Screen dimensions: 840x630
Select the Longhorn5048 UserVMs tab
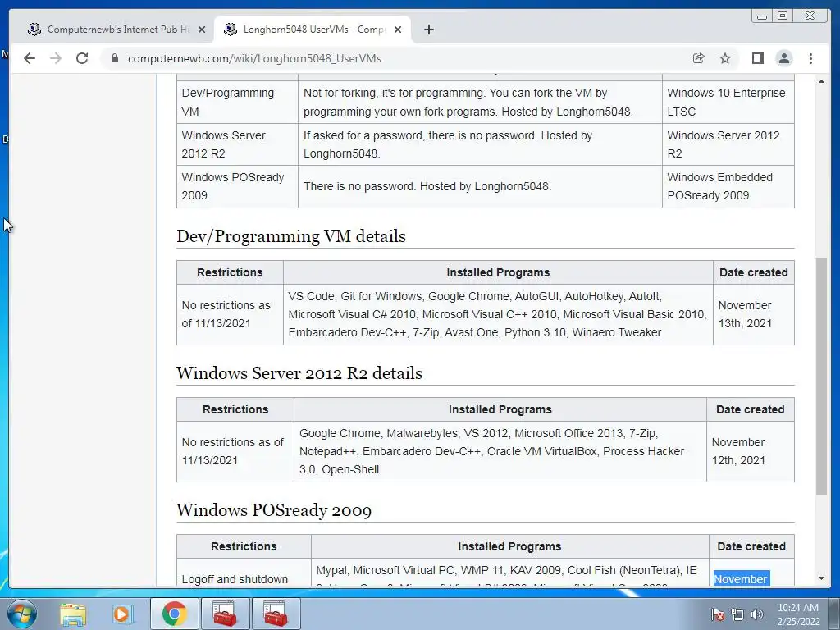pyautogui.click(x=313, y=30)
